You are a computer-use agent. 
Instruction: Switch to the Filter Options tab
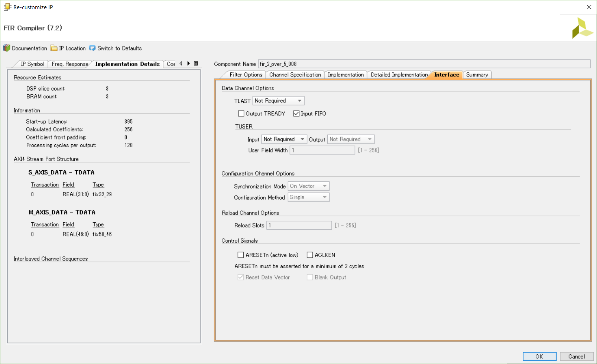tap(246, 75)
